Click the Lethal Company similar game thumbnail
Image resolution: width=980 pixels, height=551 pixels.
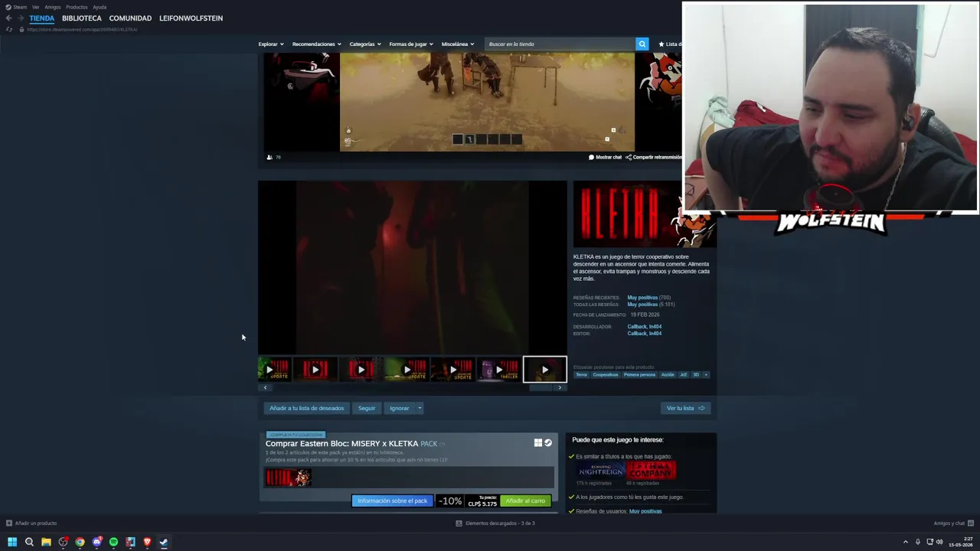pyautogui.click(x=652, y=470)
